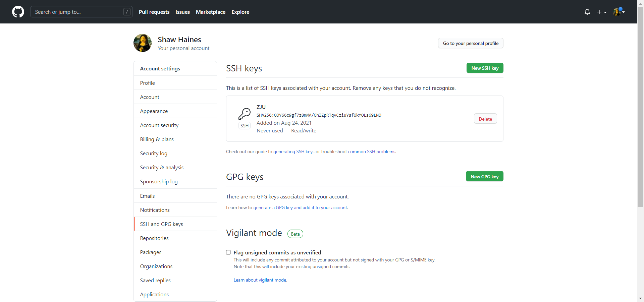Select Organizations in settings sidebar
644x302 pixels.
[175, 266]
